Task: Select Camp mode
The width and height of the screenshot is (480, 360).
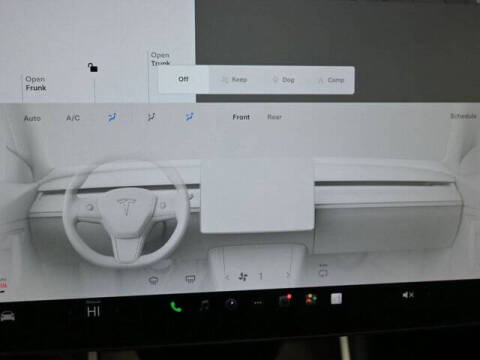Action: click(x=331, y=80)
